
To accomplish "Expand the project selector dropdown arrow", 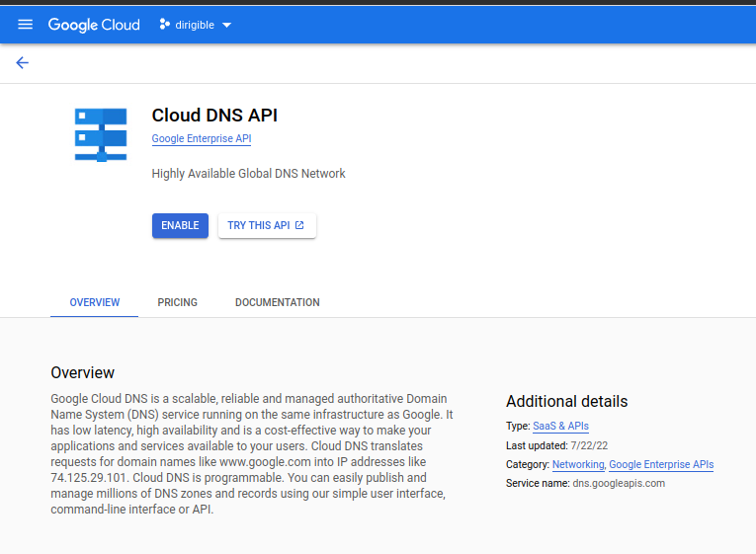I will [x=226, y=25].
